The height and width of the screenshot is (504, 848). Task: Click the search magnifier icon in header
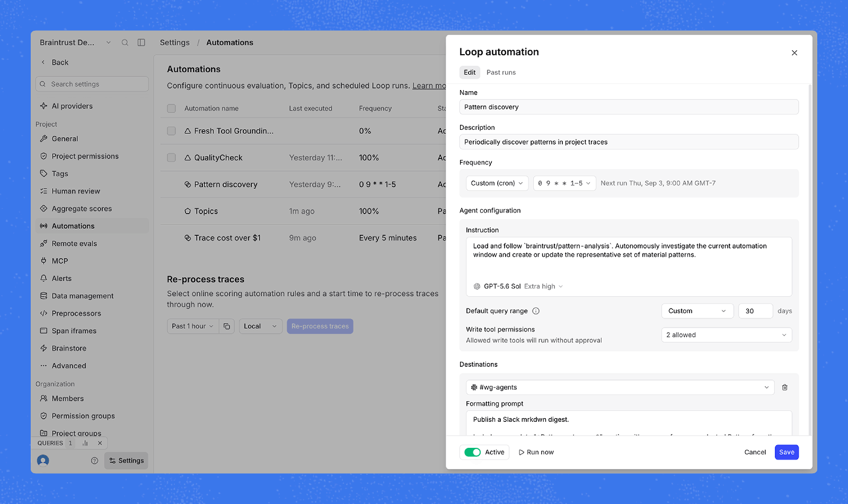coord(125,42)
